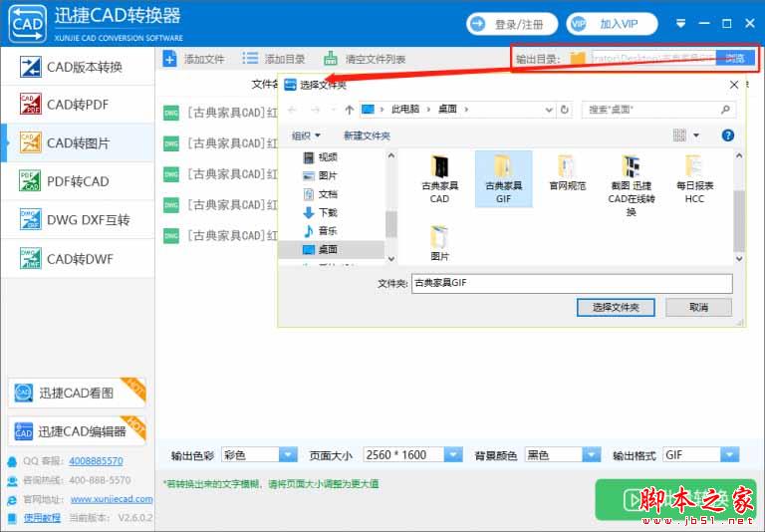The height and width of the screenshot is (532, 765).
Task: Expand the address path history dropdown
Action: point(549,110)
